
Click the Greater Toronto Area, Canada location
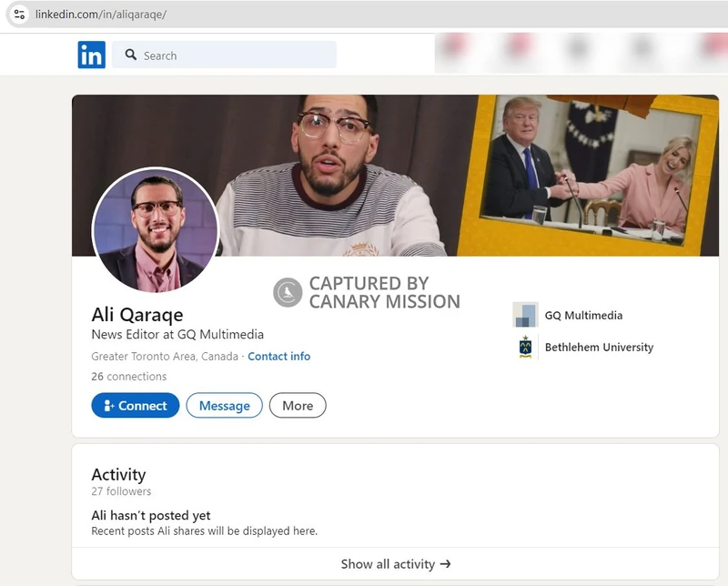165,356
